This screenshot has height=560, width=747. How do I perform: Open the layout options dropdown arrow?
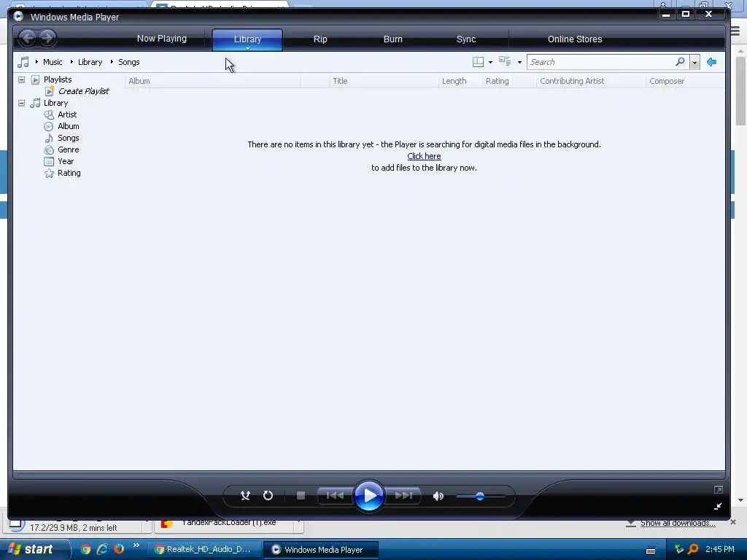(490, 62)
